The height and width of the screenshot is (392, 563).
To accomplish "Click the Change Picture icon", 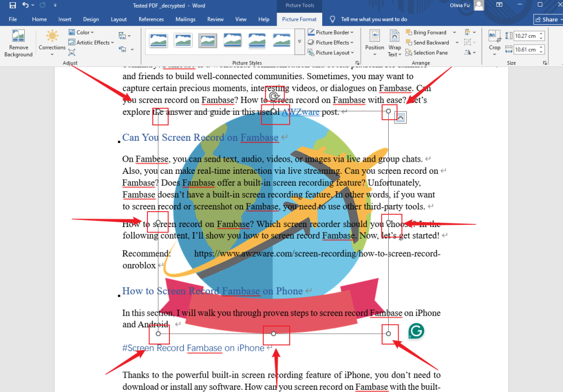I will tap(121, 35).
